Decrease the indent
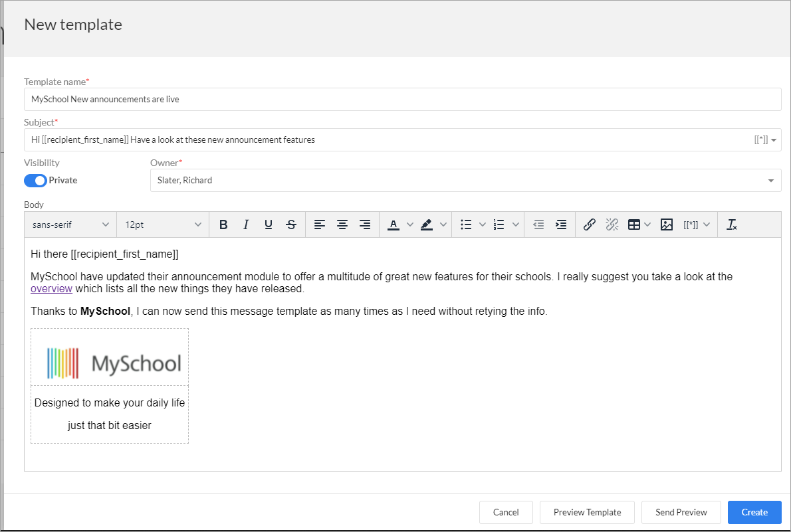Image resolution: width=791 pixels, height=532 pixels. tap(538, 225)
